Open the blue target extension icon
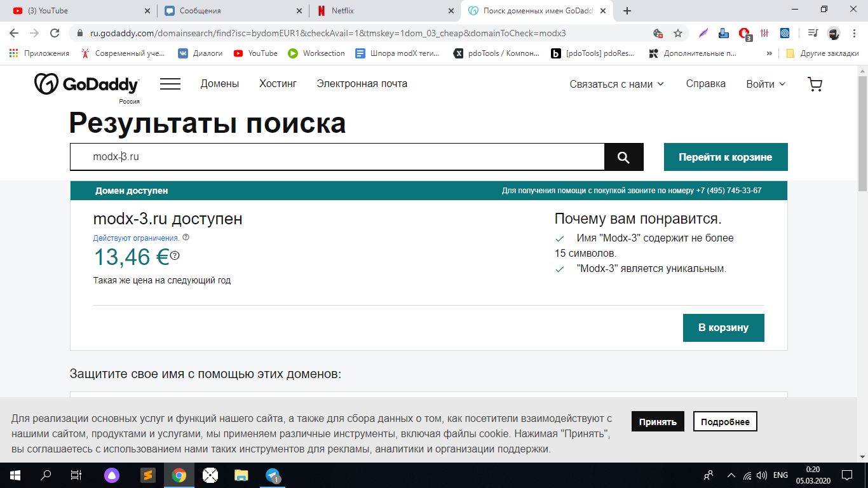868x488 pixels. (785, 33)
